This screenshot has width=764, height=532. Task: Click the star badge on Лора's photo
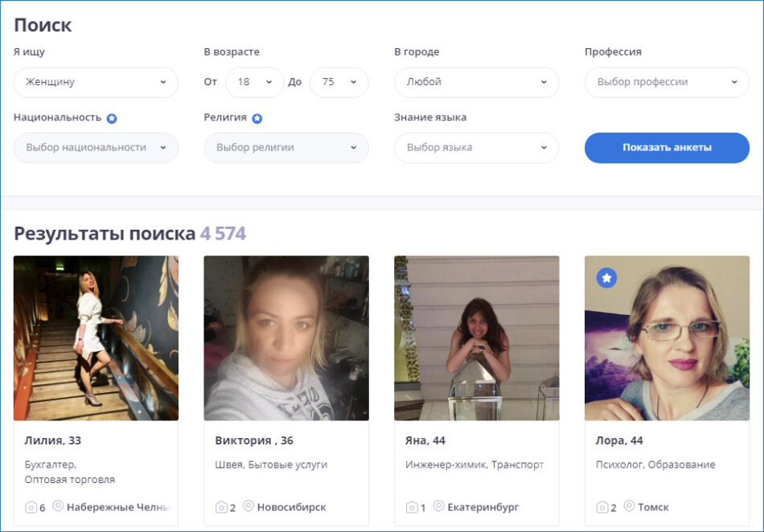click(x=607, y=278)
